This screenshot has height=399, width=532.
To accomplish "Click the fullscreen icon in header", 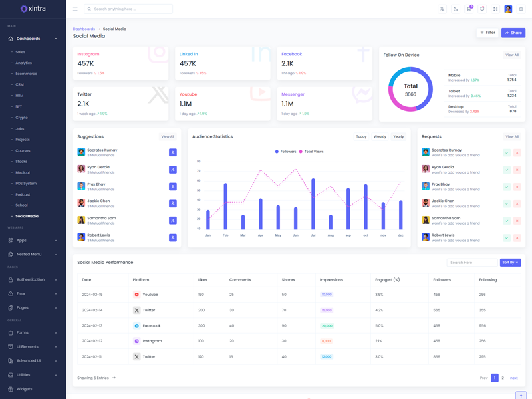I will 495,9.
